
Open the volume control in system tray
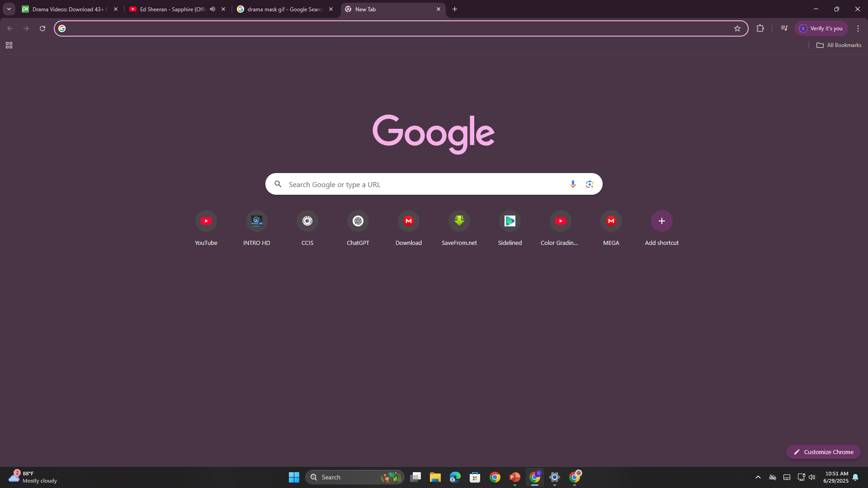812,477
